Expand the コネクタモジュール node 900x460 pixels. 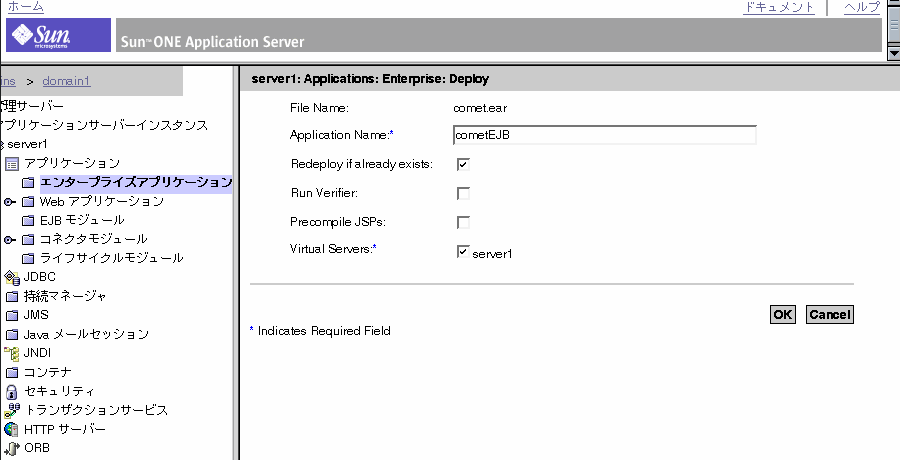click(10, 240)
